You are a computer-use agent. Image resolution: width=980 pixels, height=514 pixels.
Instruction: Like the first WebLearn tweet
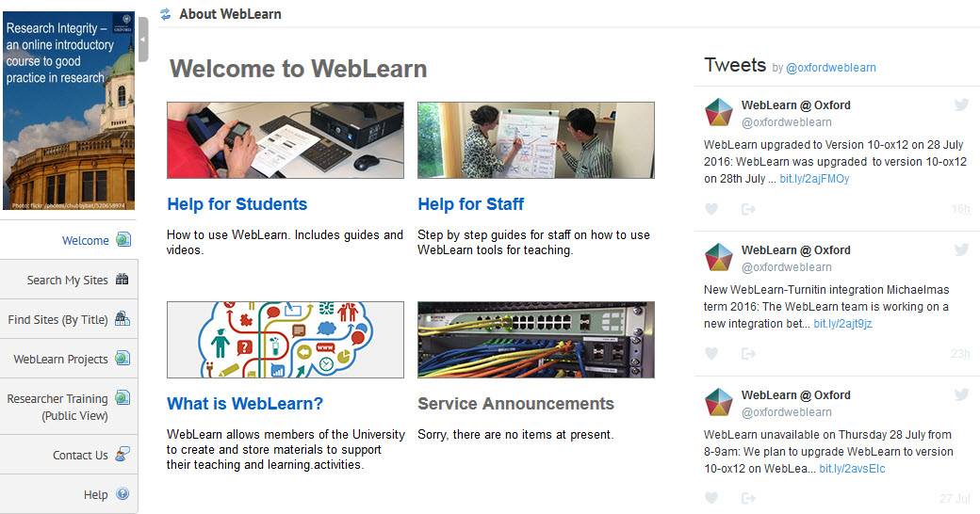coord(711,209)
